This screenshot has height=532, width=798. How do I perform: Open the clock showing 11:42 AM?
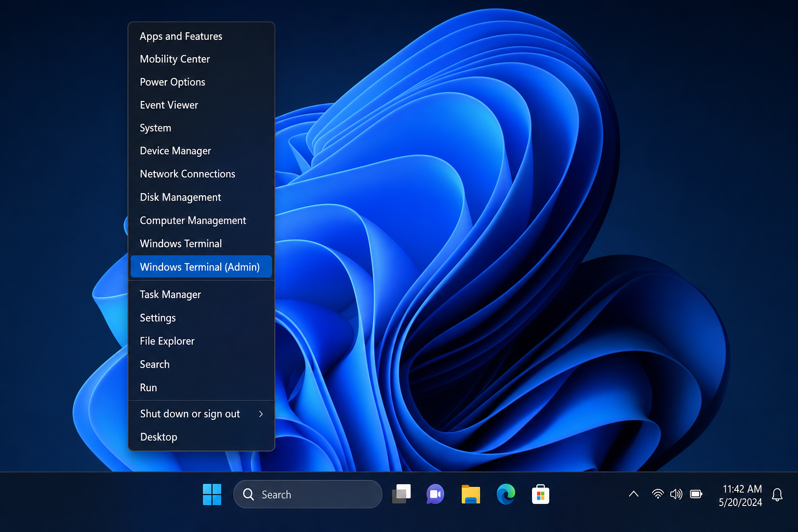point(742,489)
